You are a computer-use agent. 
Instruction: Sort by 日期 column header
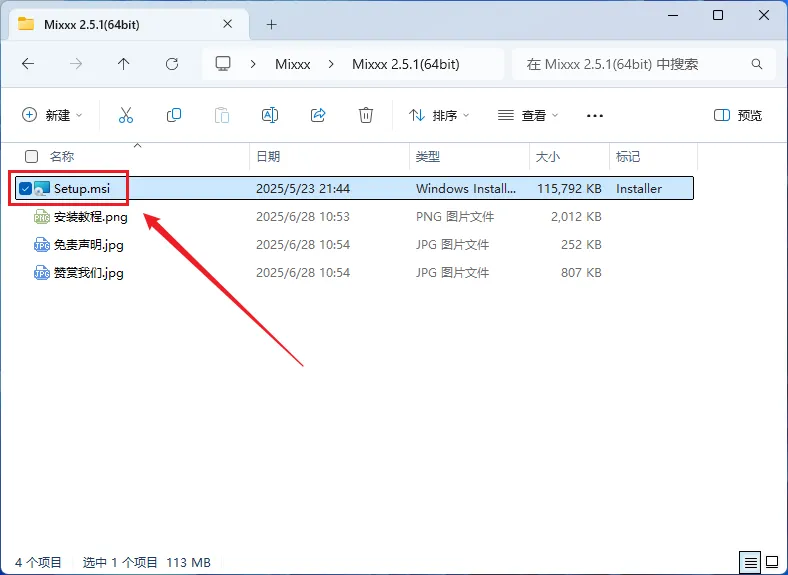click(x=268, y=156)
